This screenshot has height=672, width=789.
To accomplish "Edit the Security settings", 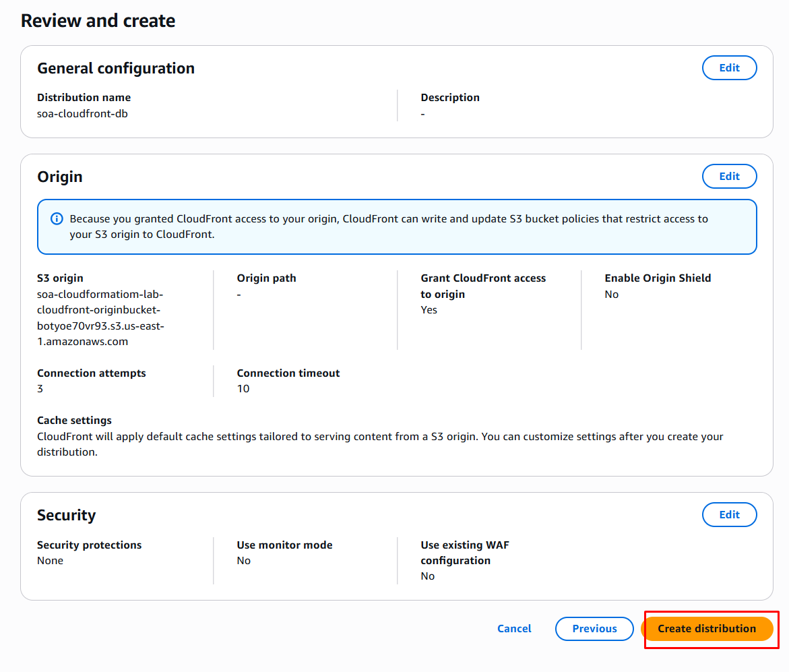I will pos(729,515).
